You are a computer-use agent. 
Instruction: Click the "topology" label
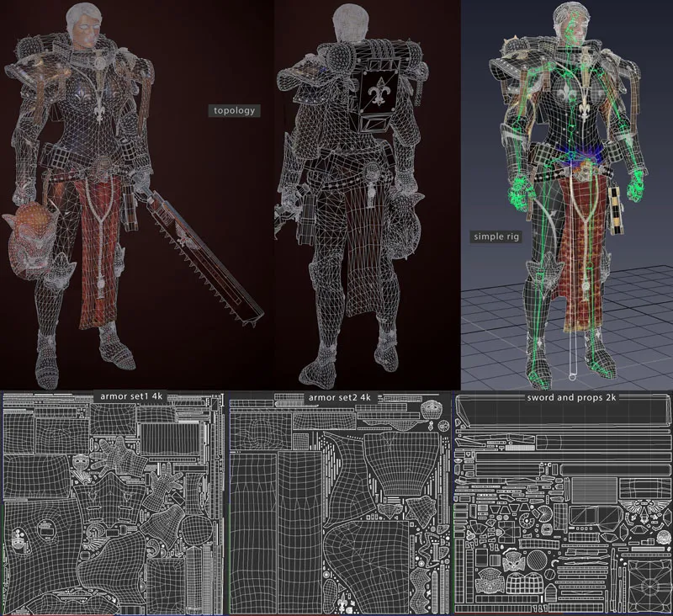233,110
